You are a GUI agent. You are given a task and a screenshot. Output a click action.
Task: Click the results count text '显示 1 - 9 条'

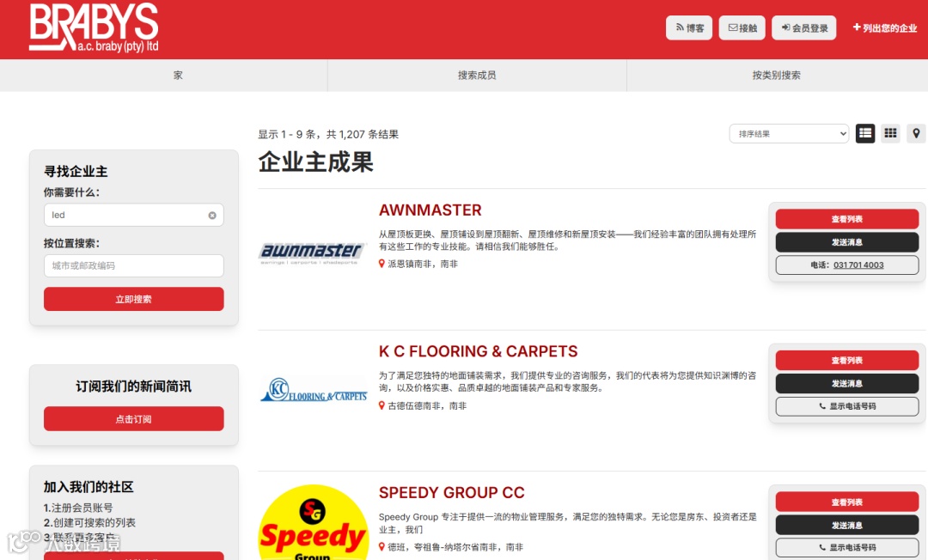(287, 134)
